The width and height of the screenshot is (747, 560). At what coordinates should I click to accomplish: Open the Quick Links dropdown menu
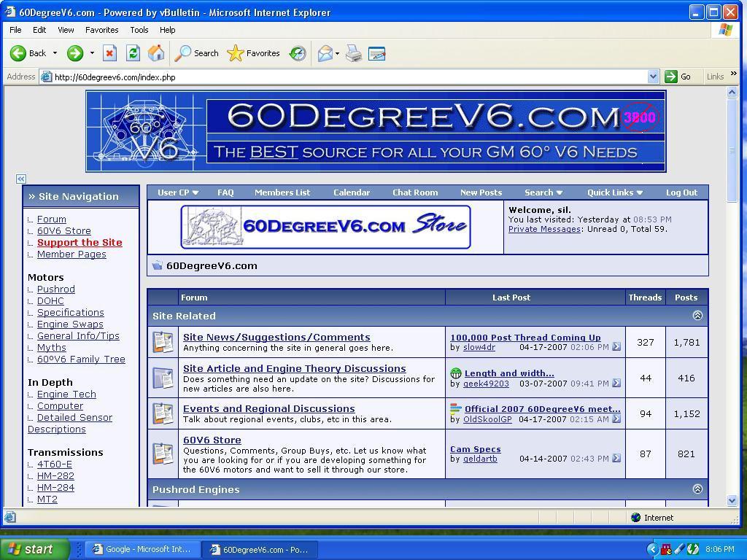[614, 192]
